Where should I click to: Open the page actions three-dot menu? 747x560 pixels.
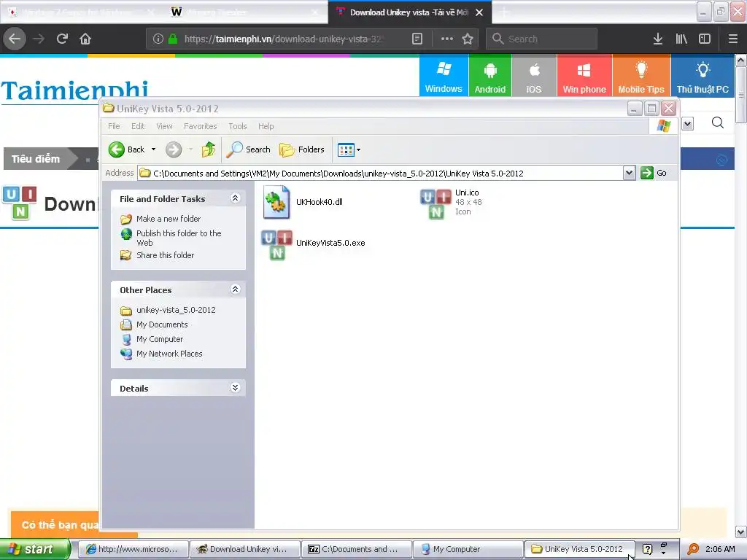tap(447, 39)
